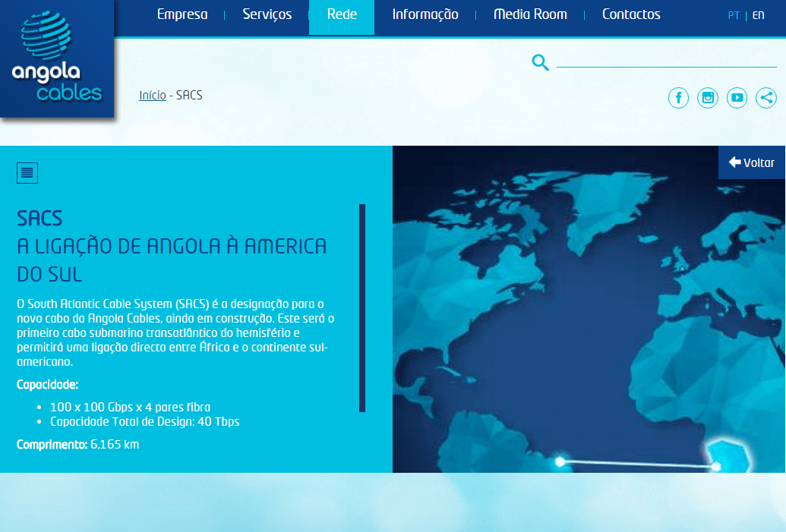Activate the search magnifier icon

click(540, 63)
